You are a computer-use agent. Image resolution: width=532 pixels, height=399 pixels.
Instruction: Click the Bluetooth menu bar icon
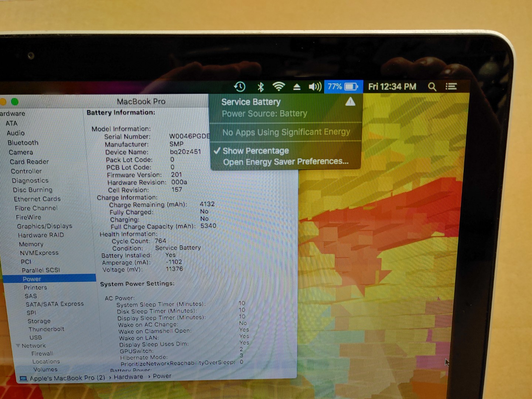(x=260, y=87)
